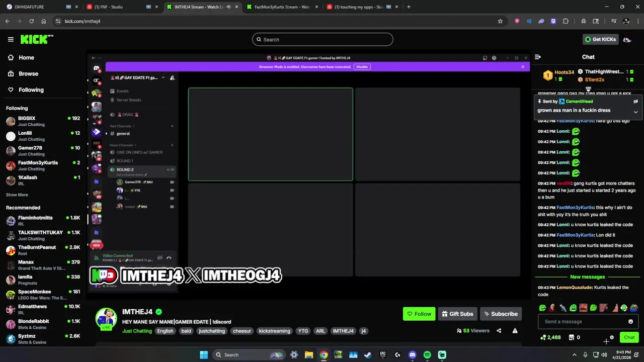Screen dimensions: 644x362
Task: Open Discord from taskbar
Action: pos(413,355)
